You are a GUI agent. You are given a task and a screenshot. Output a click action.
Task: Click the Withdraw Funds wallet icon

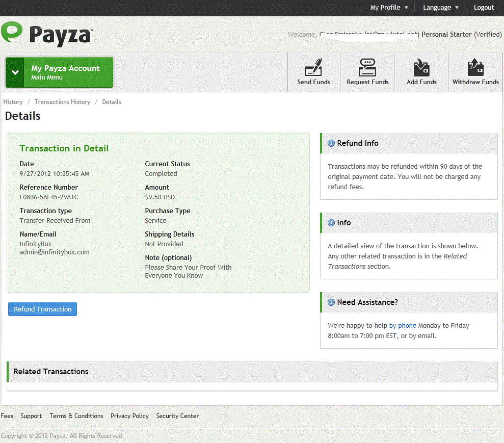[475, 67]
